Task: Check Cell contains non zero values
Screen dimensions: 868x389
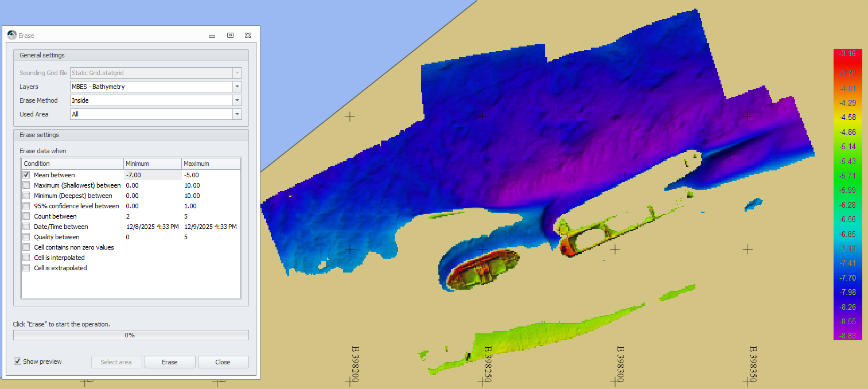Action: pyautogui.click(x=26, y=247)
